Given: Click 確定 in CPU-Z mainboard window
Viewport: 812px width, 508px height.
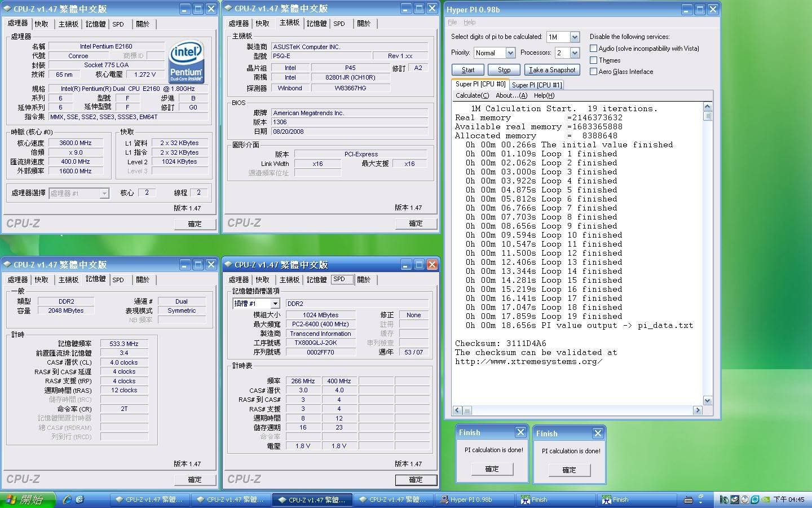Looking at the screenshot, I should pos(416,224).
